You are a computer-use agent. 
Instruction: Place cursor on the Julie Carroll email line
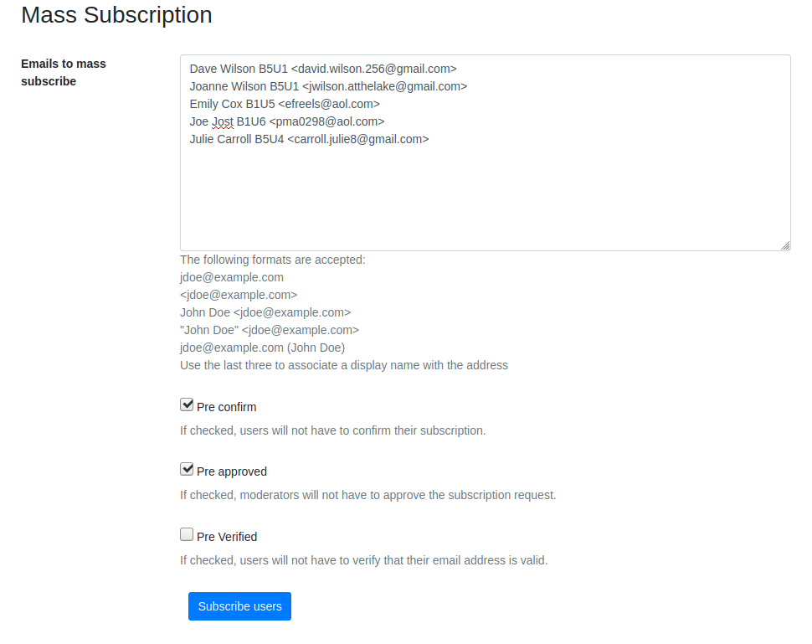pyautogui.click(x=309, y=139)
